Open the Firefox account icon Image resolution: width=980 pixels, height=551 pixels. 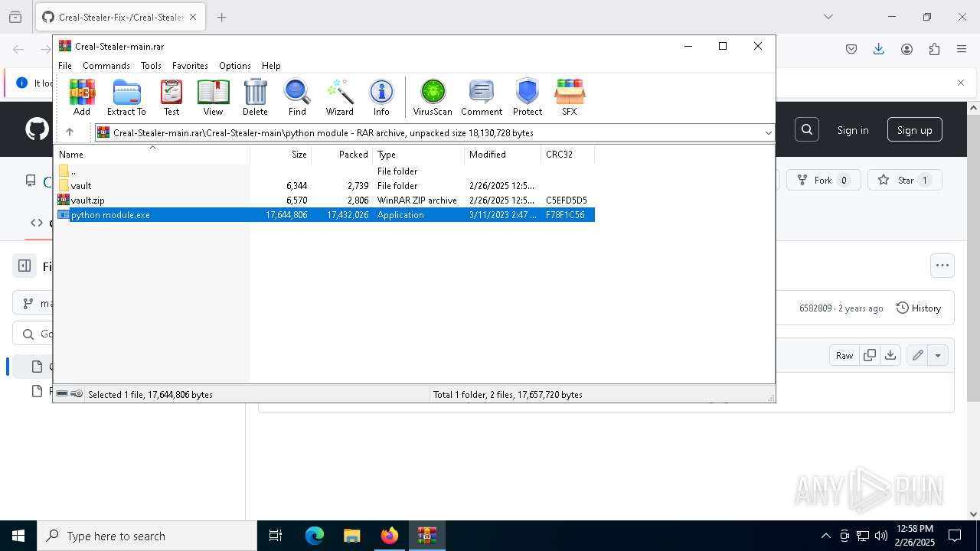[x=906, y=49]
